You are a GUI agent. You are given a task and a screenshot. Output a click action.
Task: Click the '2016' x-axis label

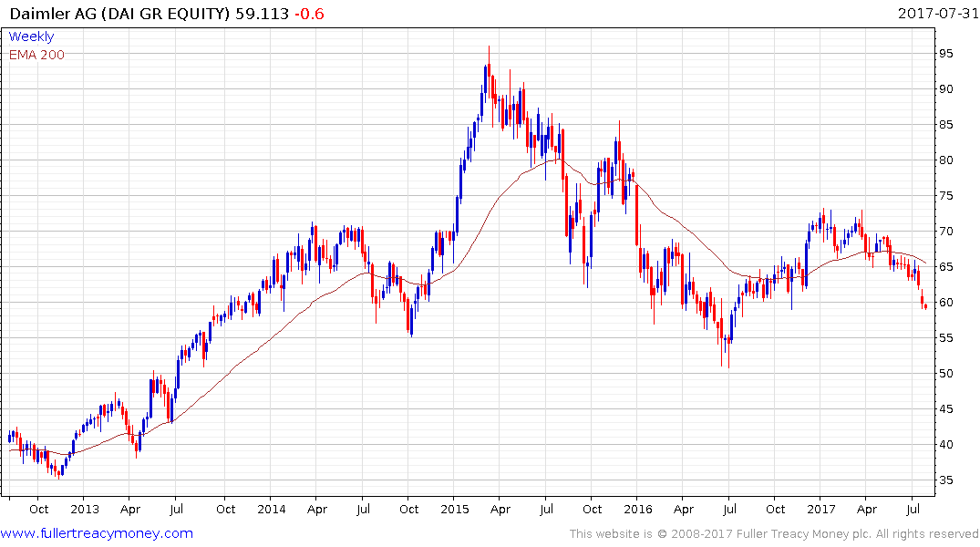[637, 509]
